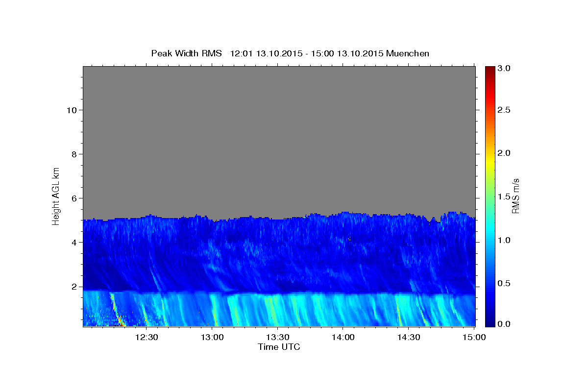Viewport: 588px width, 392px height.
Task: Click the colorbar value 3.0
Action: (x=505, y=69)
